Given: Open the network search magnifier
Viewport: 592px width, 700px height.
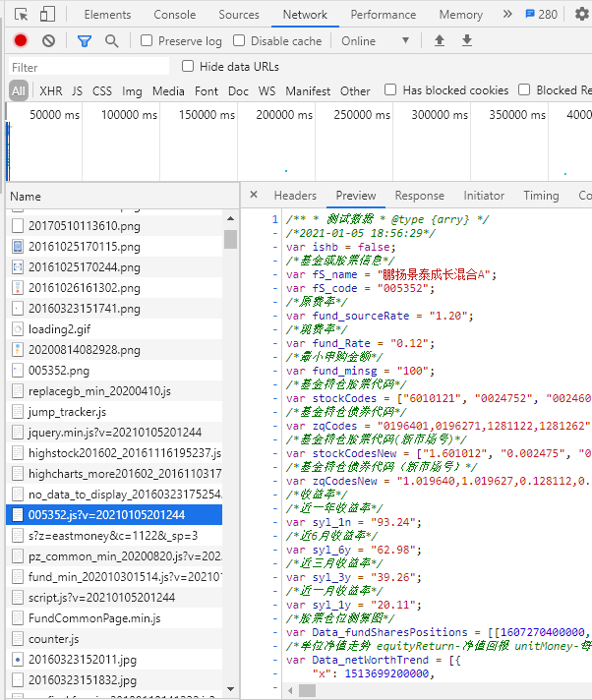Looking at the screenshot, I should 111,41.
